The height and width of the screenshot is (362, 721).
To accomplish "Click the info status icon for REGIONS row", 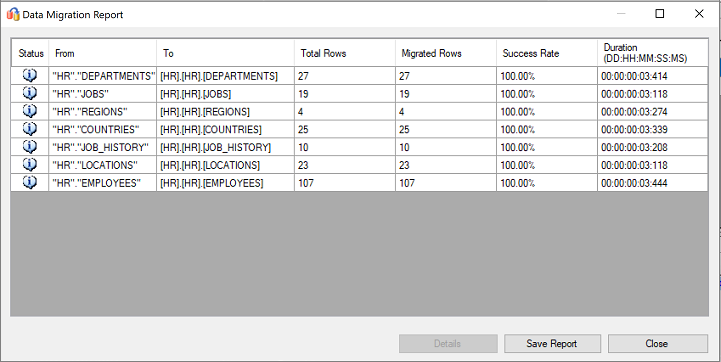I will pos(30,111).
